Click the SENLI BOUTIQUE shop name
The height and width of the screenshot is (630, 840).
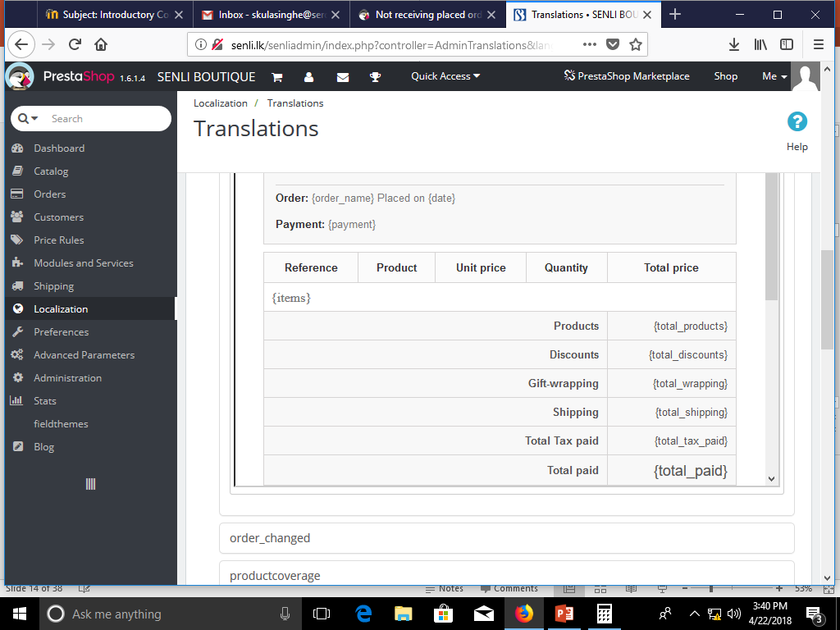206,77
